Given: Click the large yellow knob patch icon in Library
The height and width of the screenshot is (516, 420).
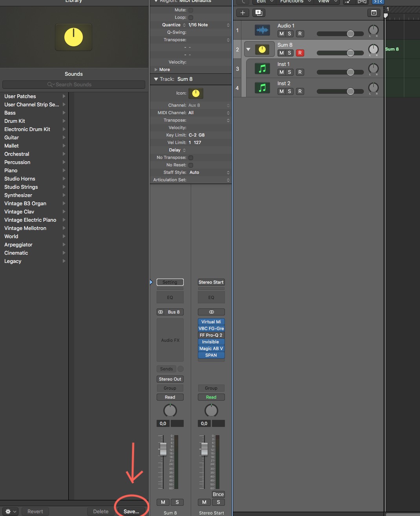Looking at the screenshot, I should (73, 37).
